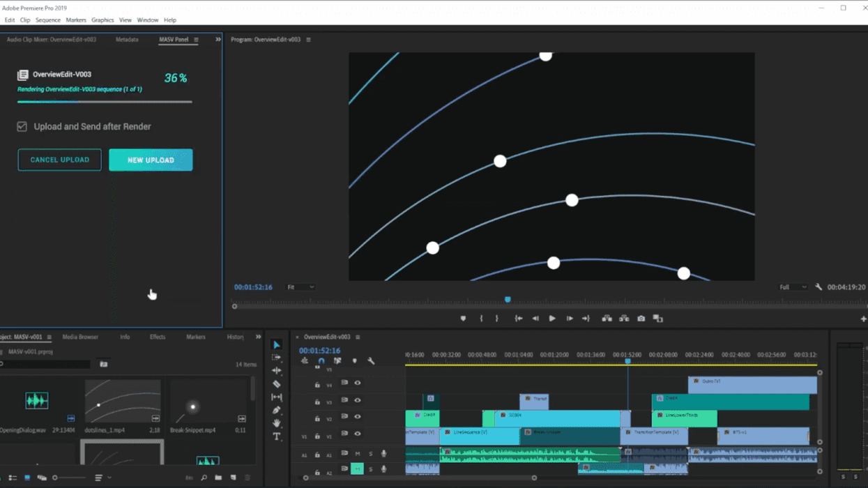Click Mark In button
Screen dimensions: 868x488
(481, 319)
